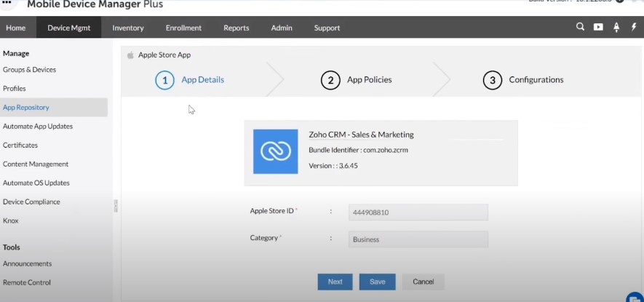
Task: Open the apps grid dots icon
Action: (x=7, y=2)
